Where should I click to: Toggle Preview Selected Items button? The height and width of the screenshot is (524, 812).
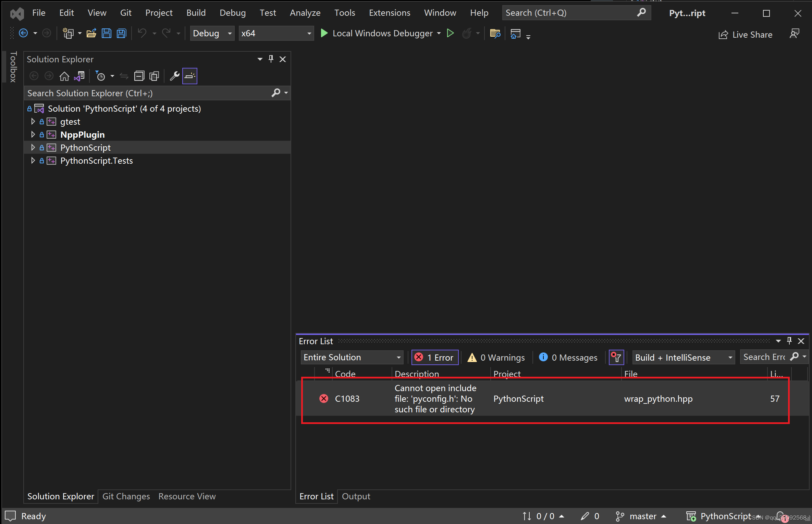[x=190, y=76]
